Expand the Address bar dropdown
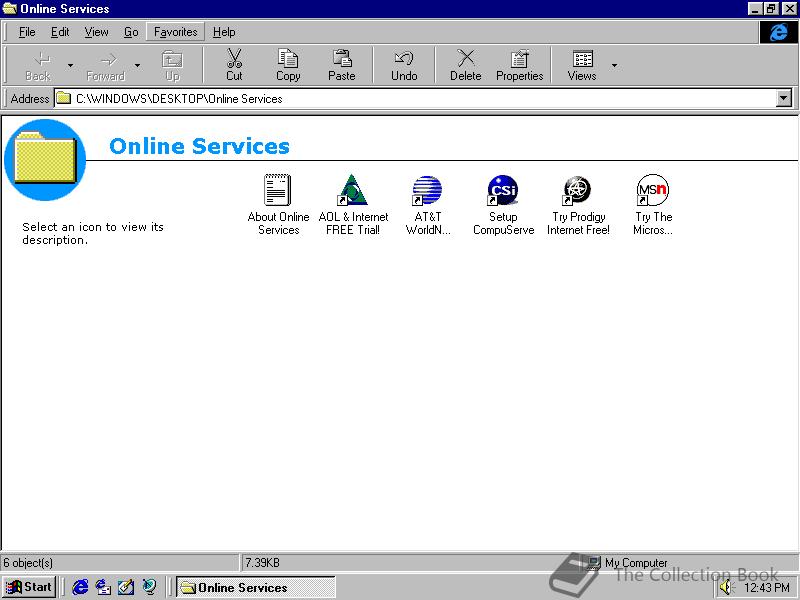 coord(784,98)
